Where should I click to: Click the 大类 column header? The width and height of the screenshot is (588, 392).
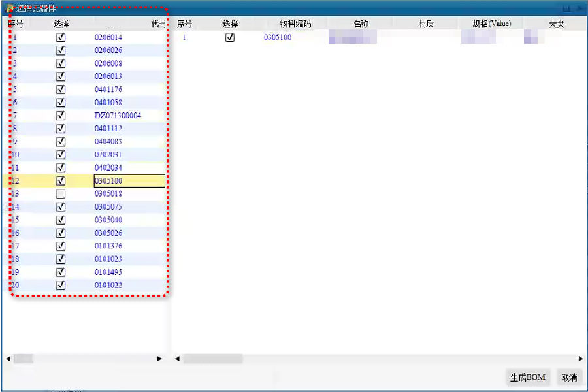pyautogui.click(x=556, y=24)
